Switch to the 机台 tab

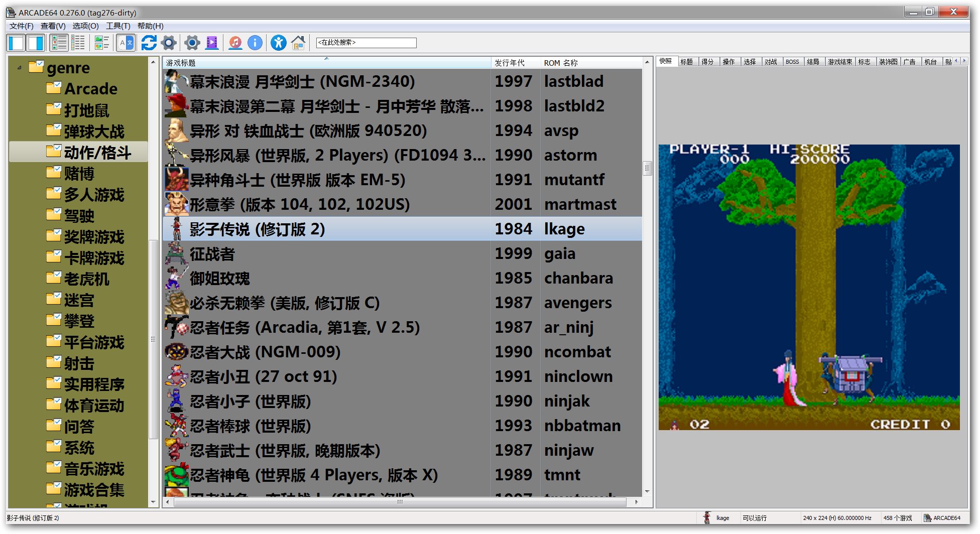coord(931,62)
